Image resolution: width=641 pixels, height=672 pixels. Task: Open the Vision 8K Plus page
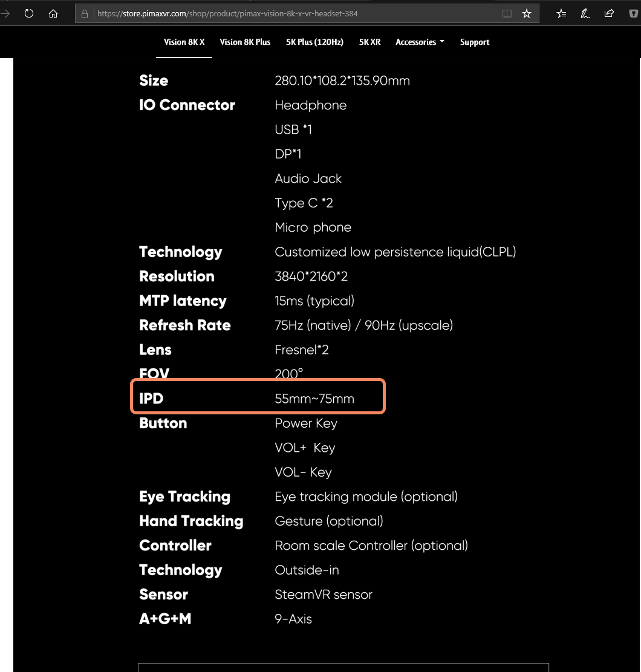click(x=245, y=42)
